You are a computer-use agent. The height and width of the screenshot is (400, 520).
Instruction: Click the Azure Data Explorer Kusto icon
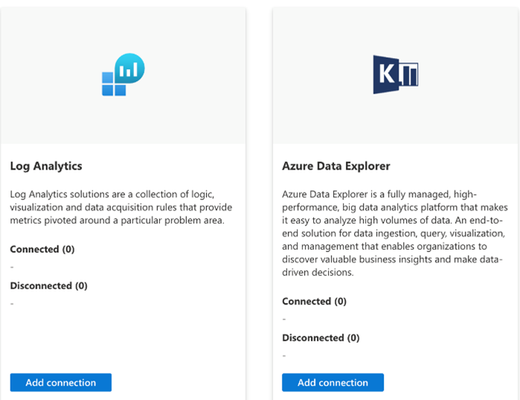click(x=396, y=74)
